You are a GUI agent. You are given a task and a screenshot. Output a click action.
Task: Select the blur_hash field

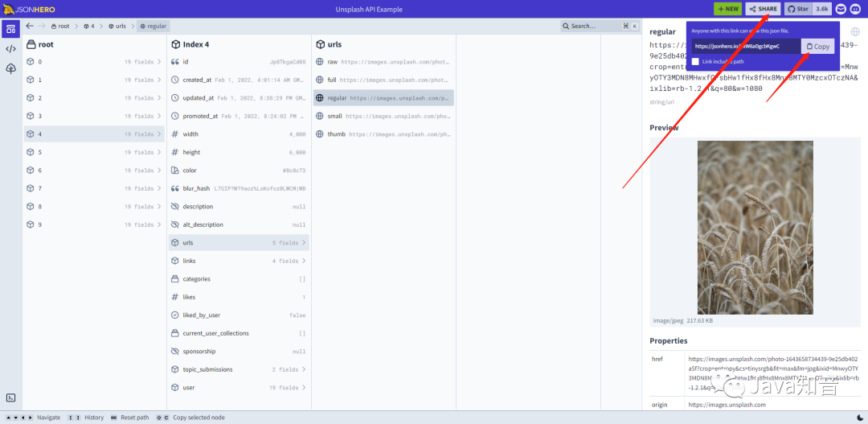pos(240,188)
